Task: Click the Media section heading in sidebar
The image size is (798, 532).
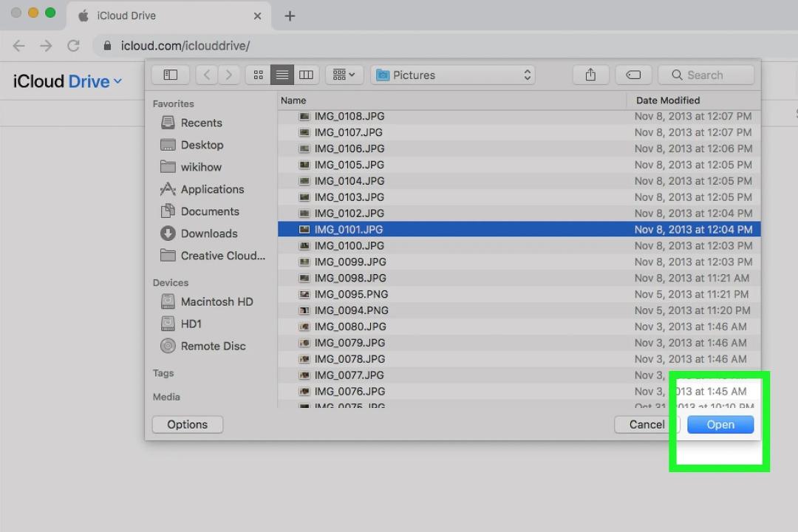Action: tap(166, 397)
